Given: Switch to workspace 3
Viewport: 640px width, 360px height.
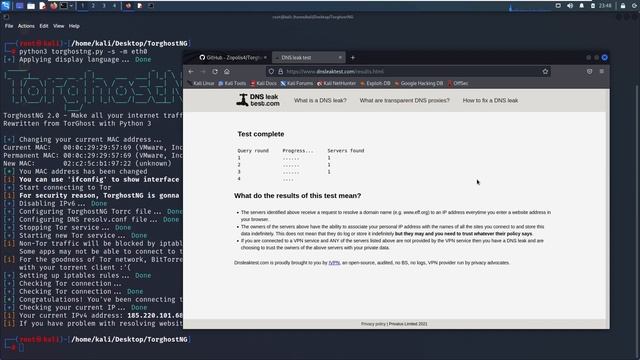Looking at the screenshot, I should tap(104, 6).
